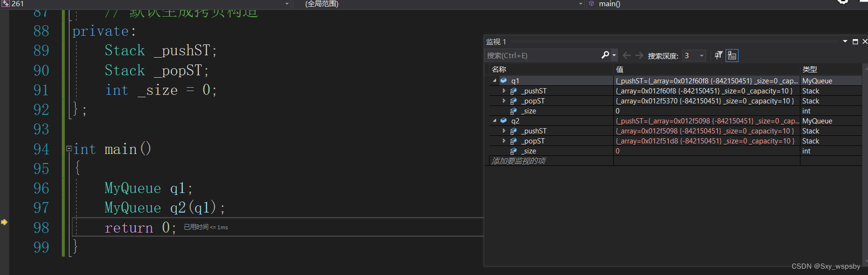Expand _popST under q1

click(x=504, y=101)
